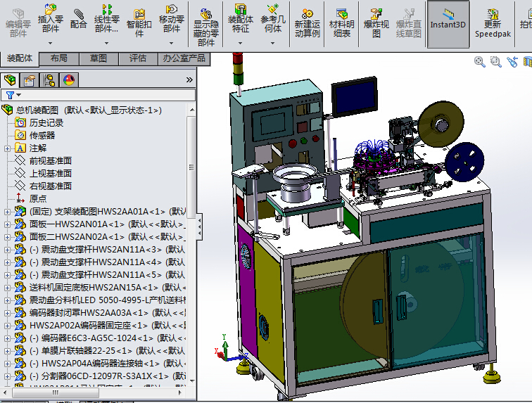This screenshot has width=532, height=403.
Task: Expand the 注解 (Annotations) tree node
Action: [x=7, y=148]
